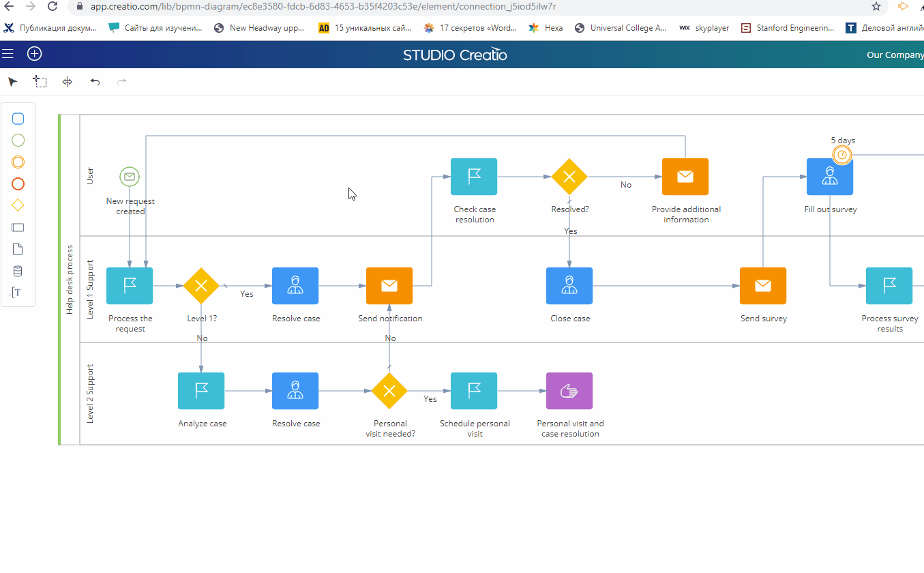This screenshot has width=924, height=573.
Task: Click the No label below Level 1? gateway
Action: [202, 338]
